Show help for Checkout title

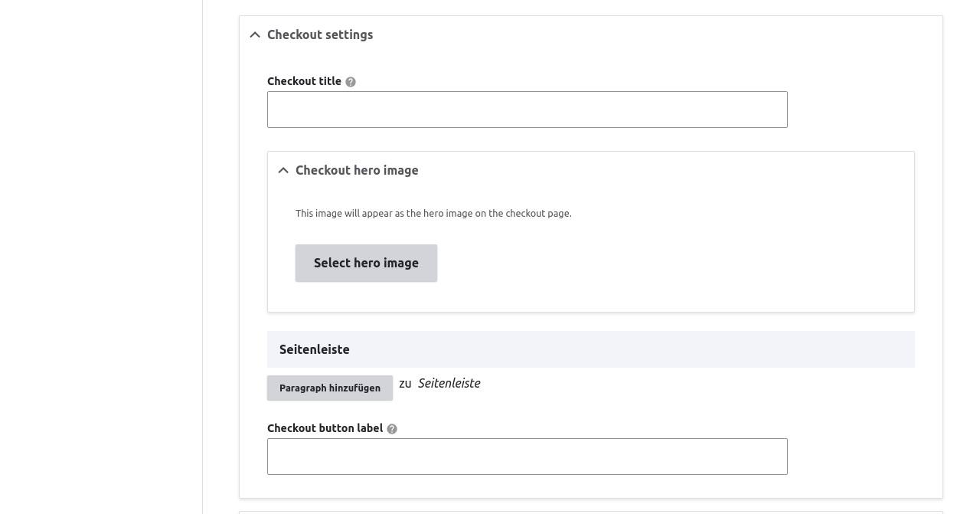351,82
